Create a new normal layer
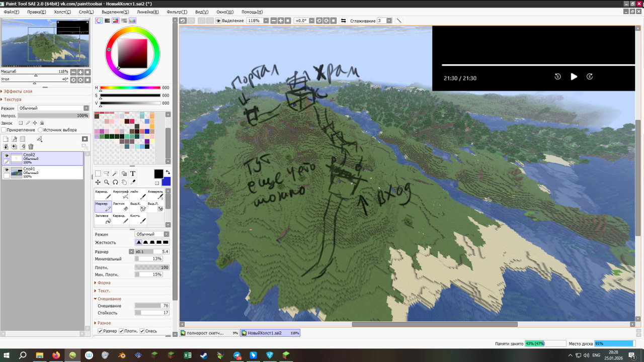Viewport: 644px width, 362px height. coord(6,139)
